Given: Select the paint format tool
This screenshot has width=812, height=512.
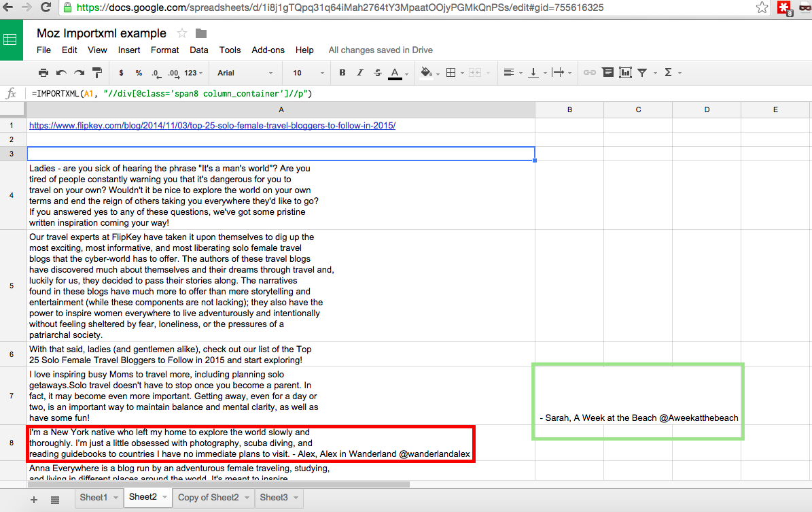Looking at the screenshot, I should [96, 73].
